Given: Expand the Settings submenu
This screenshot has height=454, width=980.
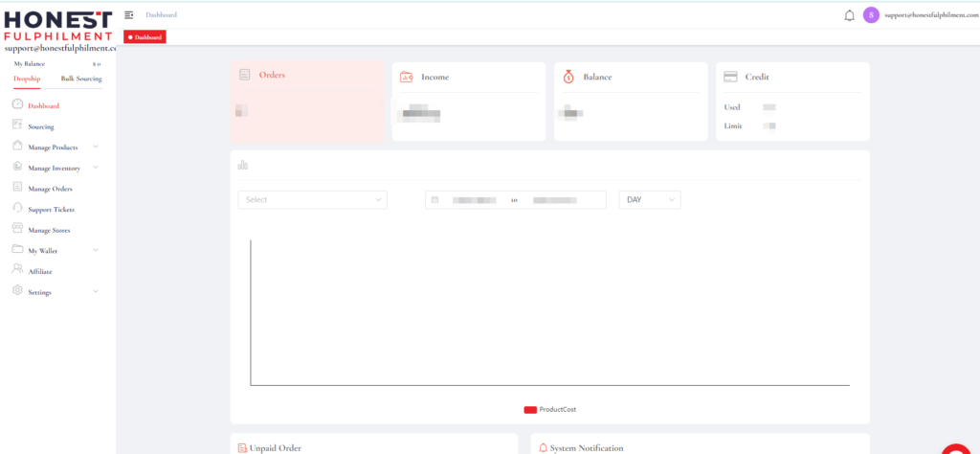Looking at the screenshot, I should tap(95, 292).
